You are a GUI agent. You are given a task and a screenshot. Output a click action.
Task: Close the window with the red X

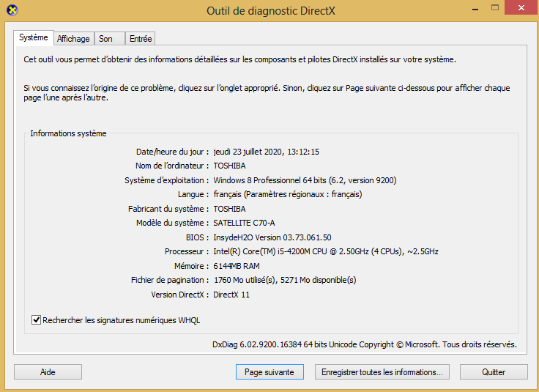pos(521,7)
